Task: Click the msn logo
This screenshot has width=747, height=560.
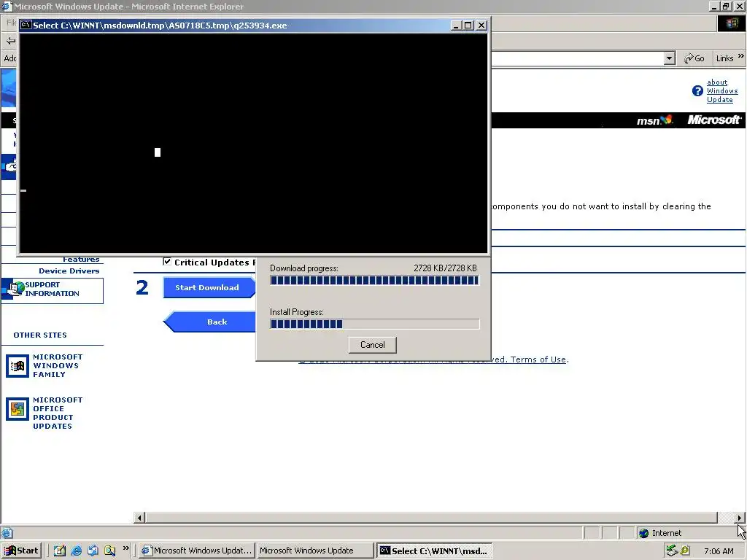Action: point(654,120)
